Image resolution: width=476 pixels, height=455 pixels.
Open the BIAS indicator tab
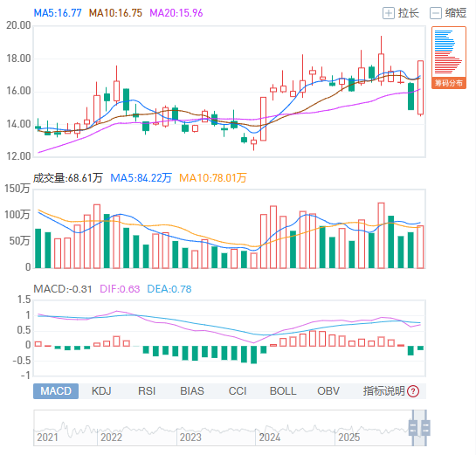click(192, 391)
